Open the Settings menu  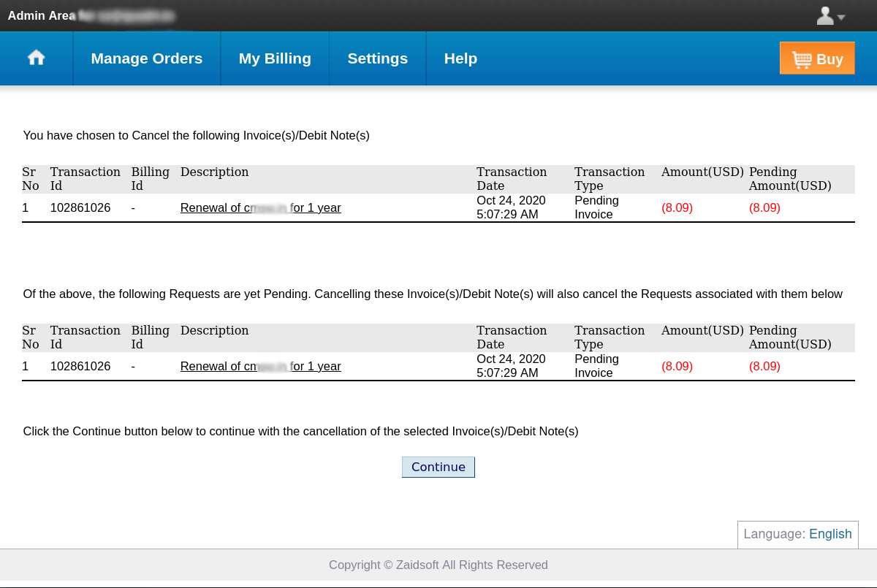377,58
